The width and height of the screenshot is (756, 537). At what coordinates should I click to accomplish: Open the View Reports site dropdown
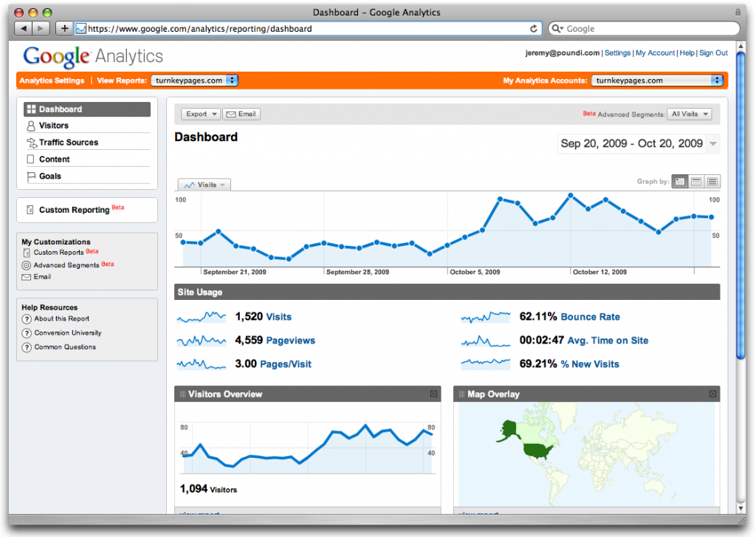pos(194,81)
